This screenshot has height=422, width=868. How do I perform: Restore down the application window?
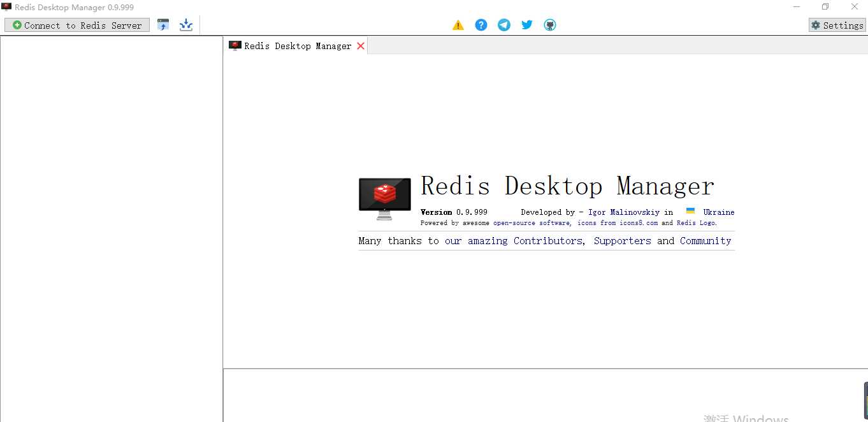(x=825, y=7)
